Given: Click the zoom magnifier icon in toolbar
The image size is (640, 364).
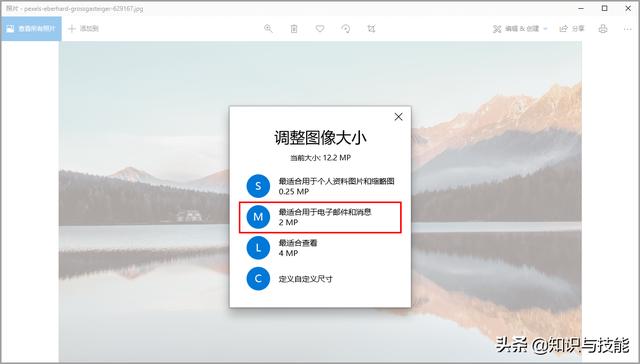Looking at the screenshot, I should (268, 29).
